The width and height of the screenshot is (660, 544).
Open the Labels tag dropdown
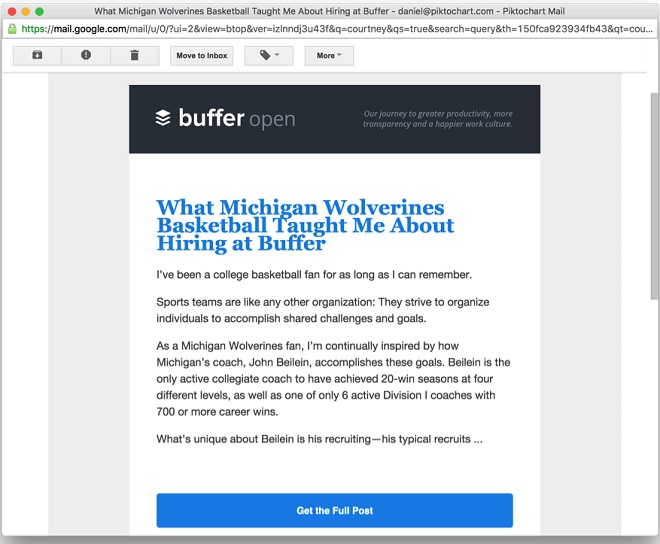click(269, 56)
